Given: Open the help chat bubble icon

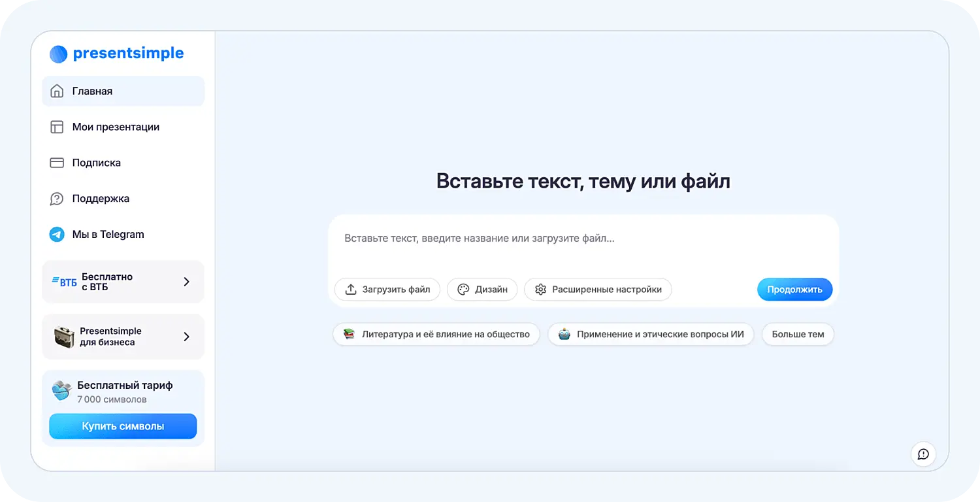Looking at the screenshot, I should click(923, 454).
